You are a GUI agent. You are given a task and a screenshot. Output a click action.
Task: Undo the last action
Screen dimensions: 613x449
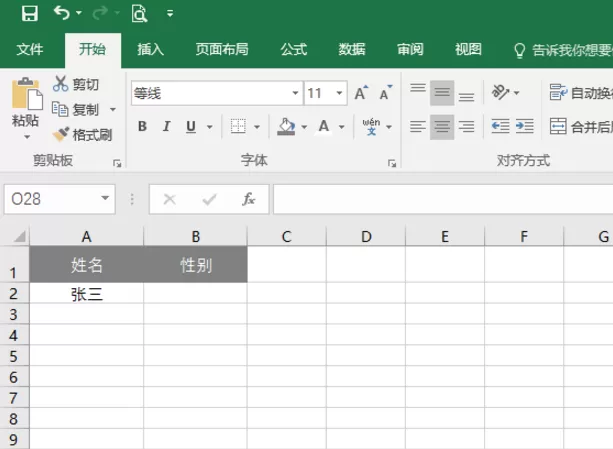tap(62, 13)
